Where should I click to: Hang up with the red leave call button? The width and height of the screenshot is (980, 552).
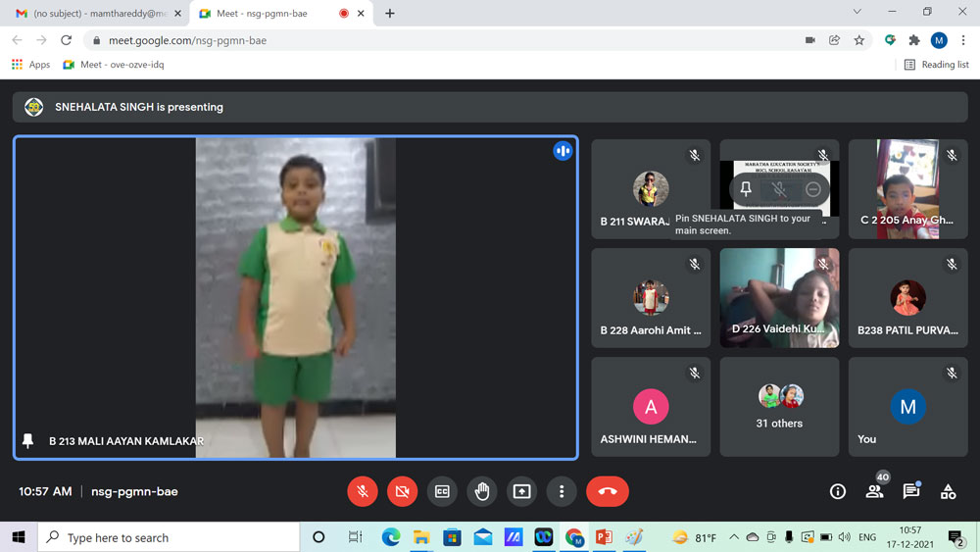607,491
